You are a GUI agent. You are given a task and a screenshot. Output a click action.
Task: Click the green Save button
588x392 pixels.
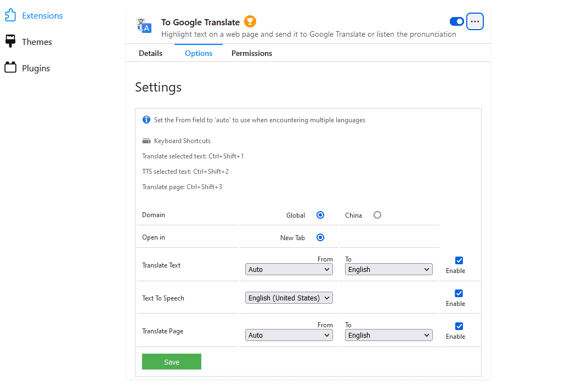click(172, 362)
